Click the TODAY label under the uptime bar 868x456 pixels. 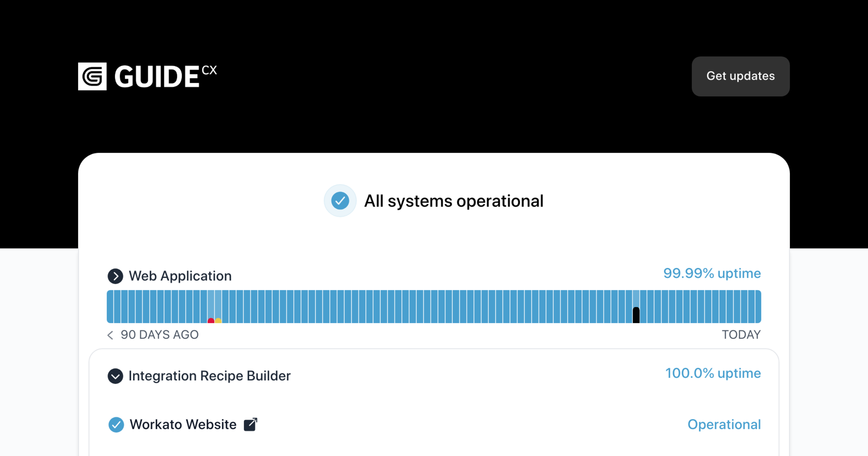tap(741, 335)
